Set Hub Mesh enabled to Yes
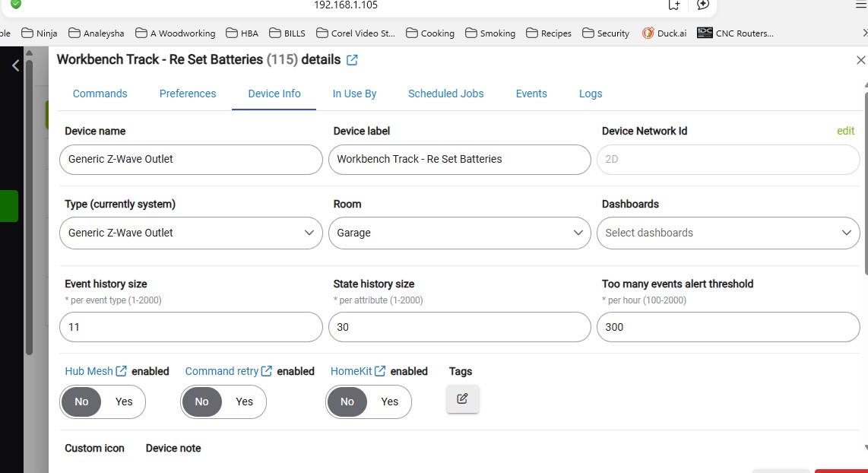This screenshot has height=473, width=868. tap(124, 402)
